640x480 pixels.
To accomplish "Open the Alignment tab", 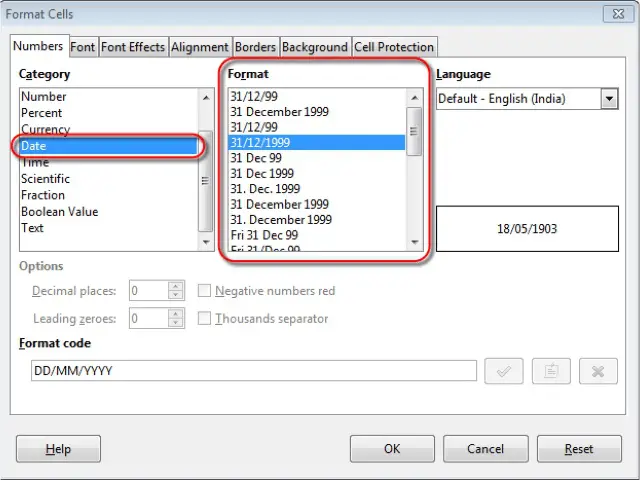I will click(x=200, y=47).
